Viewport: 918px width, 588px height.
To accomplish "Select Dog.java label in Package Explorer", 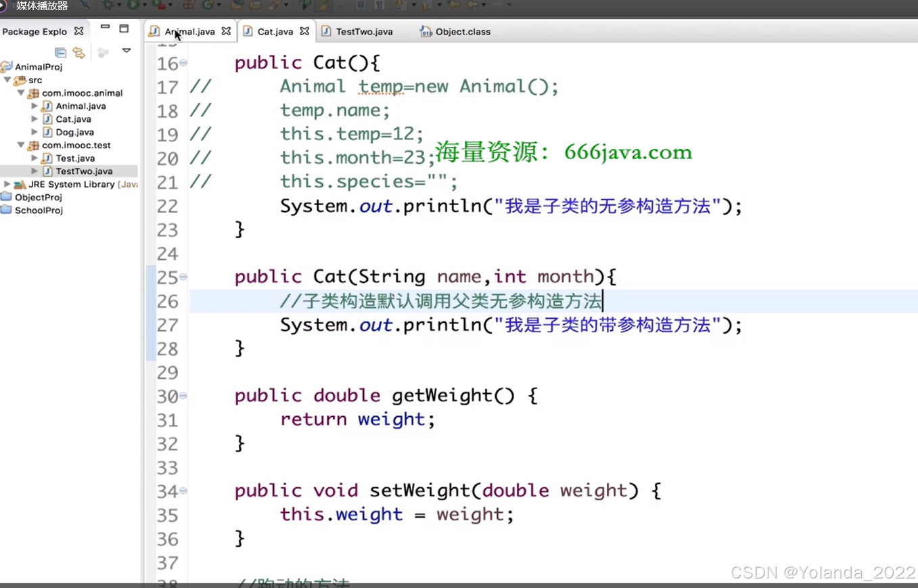I will [x=74, y=133].
